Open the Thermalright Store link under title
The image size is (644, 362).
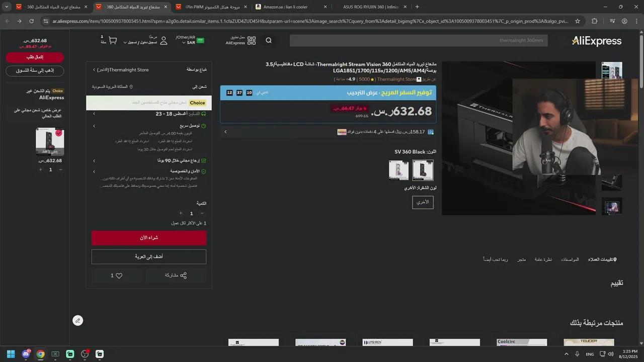(396, 79)
